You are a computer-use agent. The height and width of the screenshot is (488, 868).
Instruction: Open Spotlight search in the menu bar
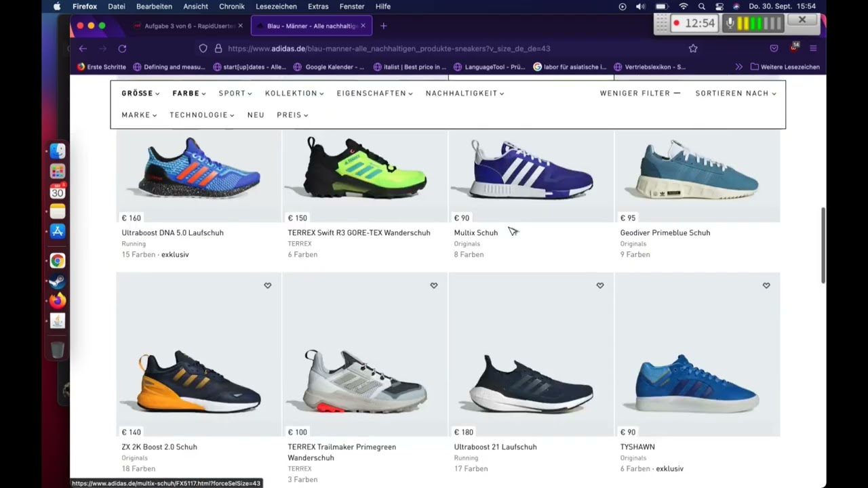click(x=702, y=6)
